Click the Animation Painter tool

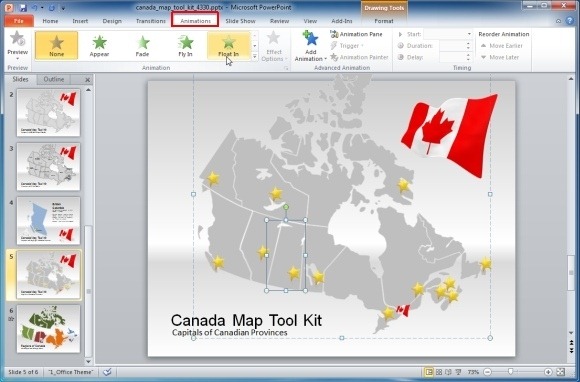click(359, 57)
